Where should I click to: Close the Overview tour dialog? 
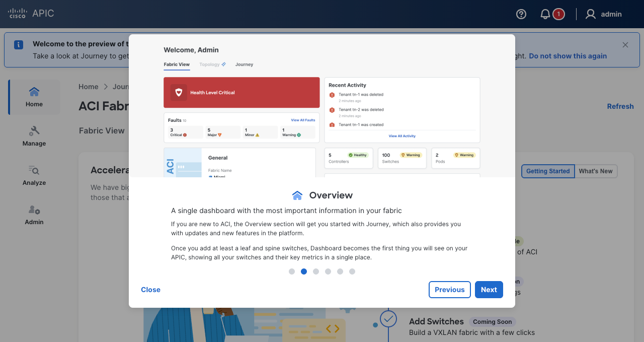pos(150,290)
